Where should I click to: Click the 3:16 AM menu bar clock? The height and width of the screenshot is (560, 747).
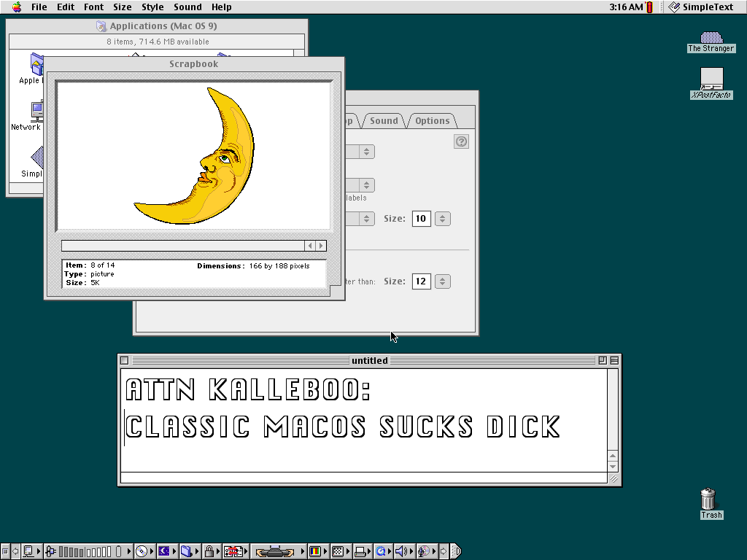(626, 7)
